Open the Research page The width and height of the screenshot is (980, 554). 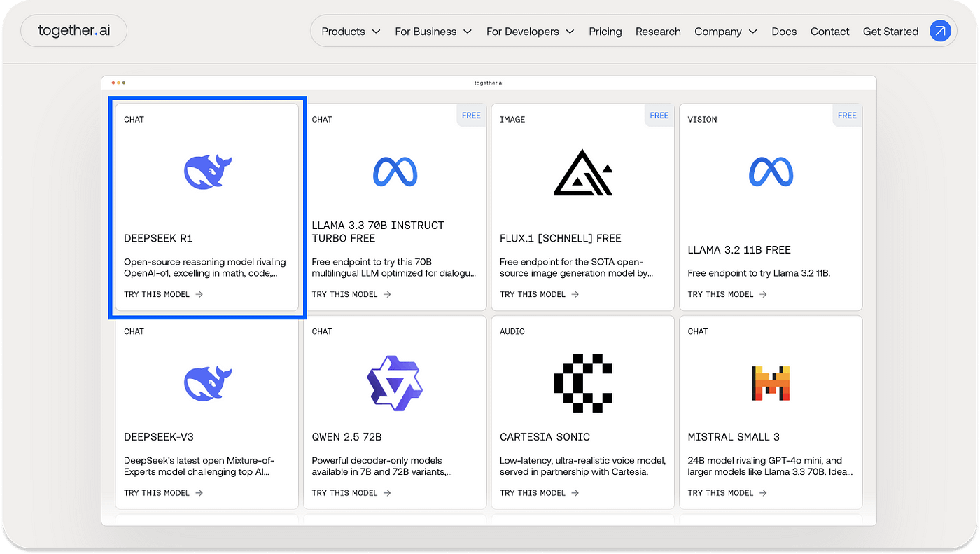point(658,32)
